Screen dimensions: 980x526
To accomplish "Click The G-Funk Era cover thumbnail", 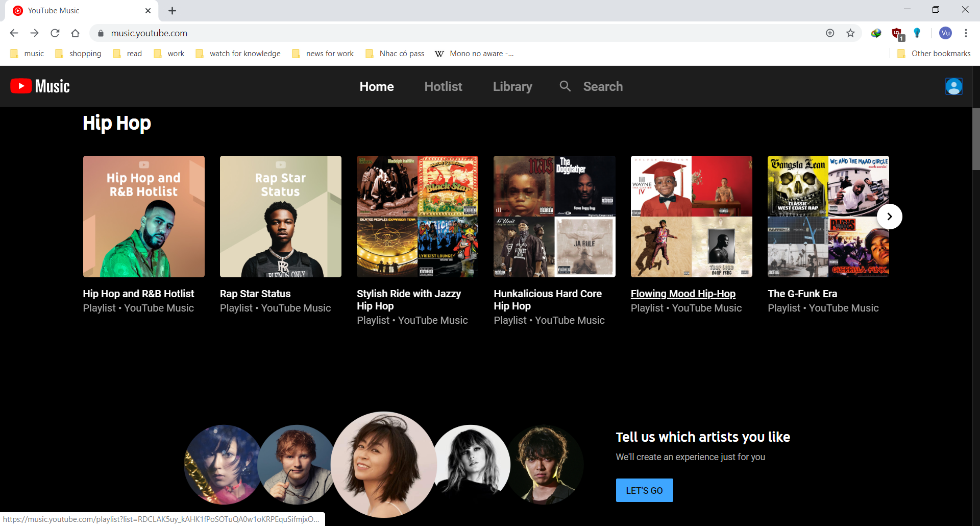I will coord(828,217).
